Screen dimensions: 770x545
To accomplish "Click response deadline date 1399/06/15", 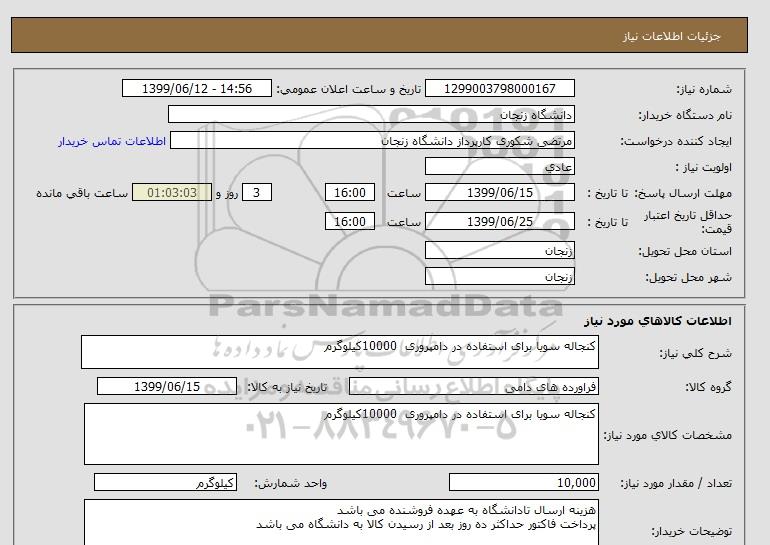I will (499, 192).
